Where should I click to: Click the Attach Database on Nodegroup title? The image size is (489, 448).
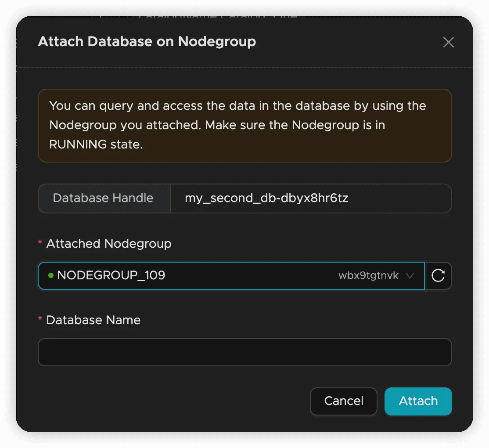tap(147, 42)
